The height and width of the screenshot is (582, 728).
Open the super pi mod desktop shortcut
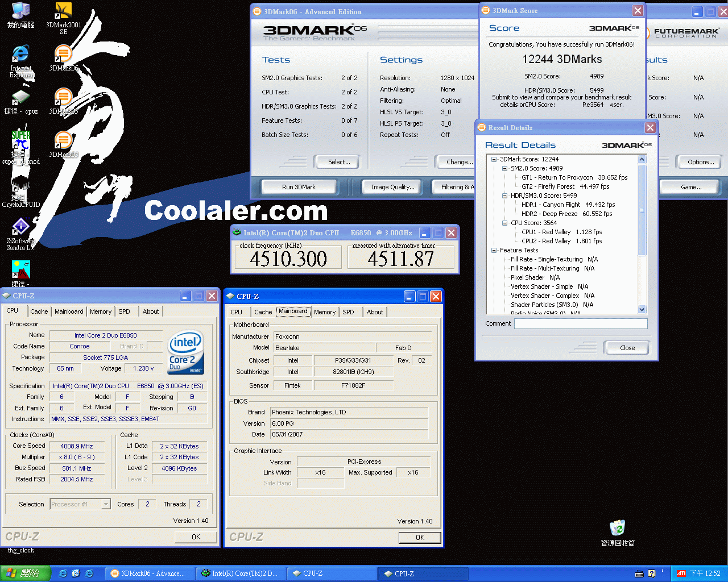(x=20, y=148)
